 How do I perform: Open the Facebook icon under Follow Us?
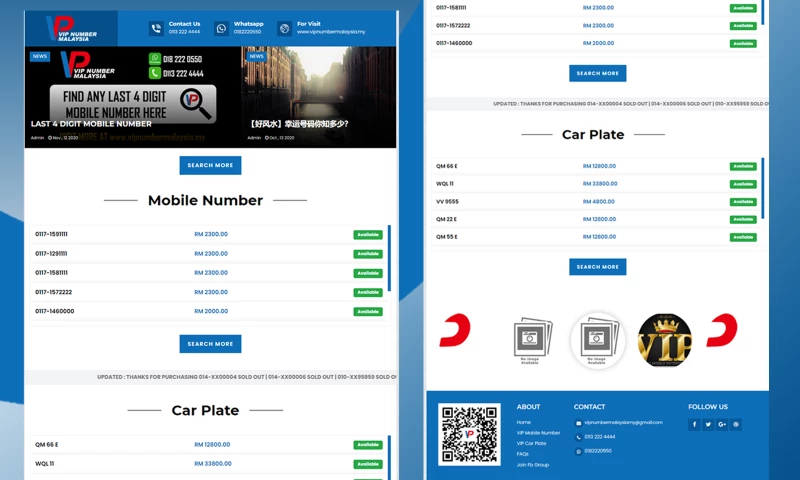point(694,425)
